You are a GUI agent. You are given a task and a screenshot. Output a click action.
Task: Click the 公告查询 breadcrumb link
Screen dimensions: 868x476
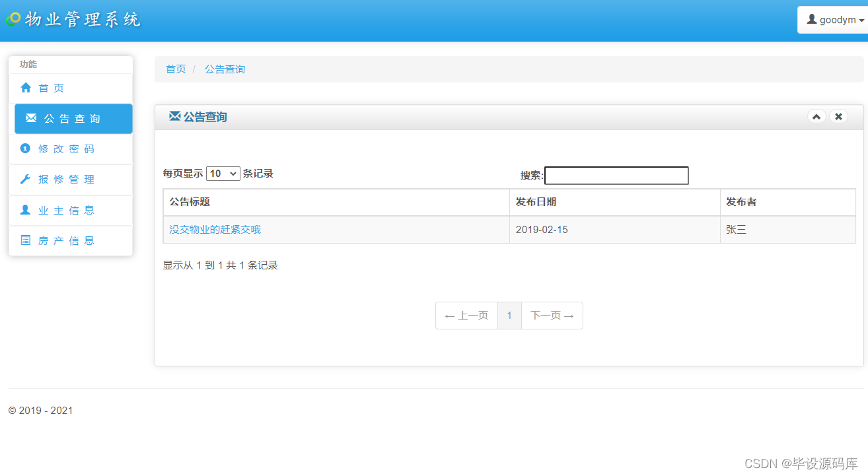(225, 69)
